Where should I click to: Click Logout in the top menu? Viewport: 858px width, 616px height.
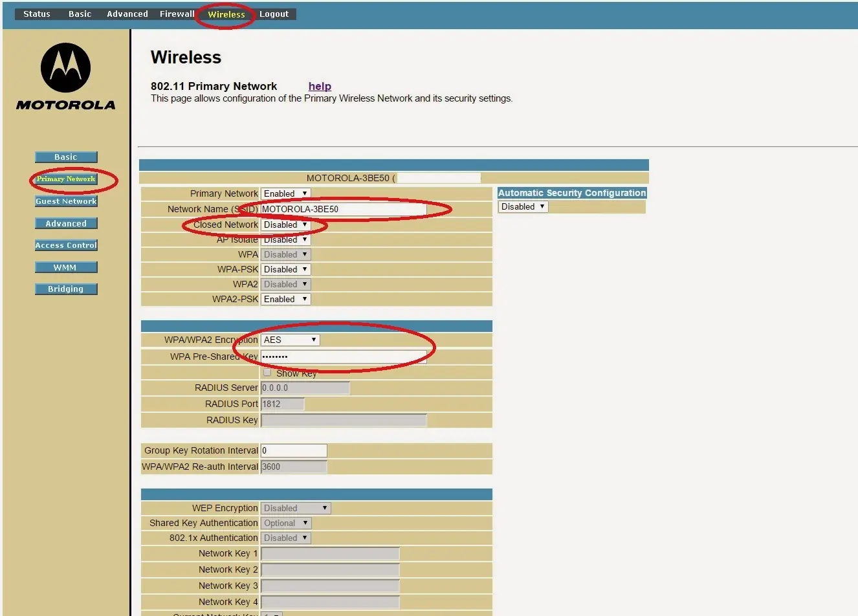click(274, 14)
